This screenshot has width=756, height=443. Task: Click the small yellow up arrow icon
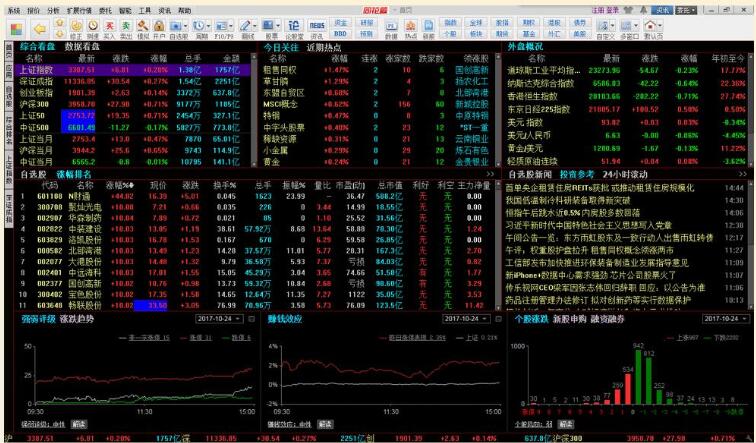coord(60,23)
